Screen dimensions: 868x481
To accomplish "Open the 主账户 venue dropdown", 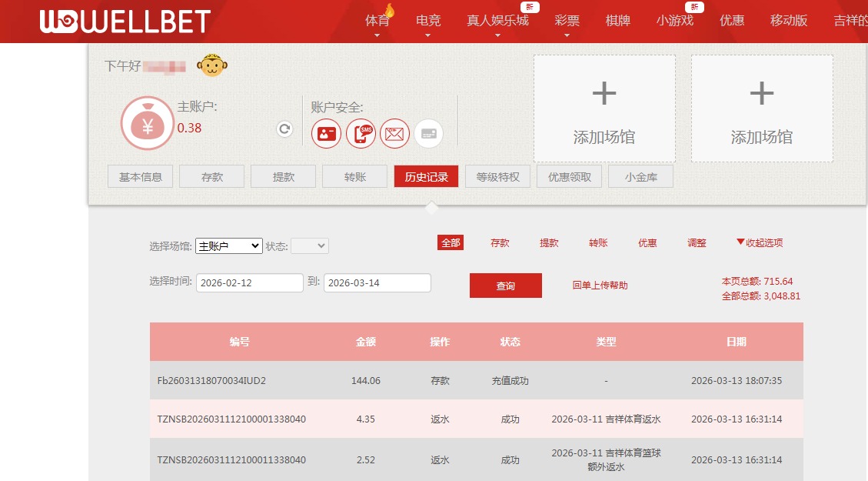I will click(x=228, y=245).
